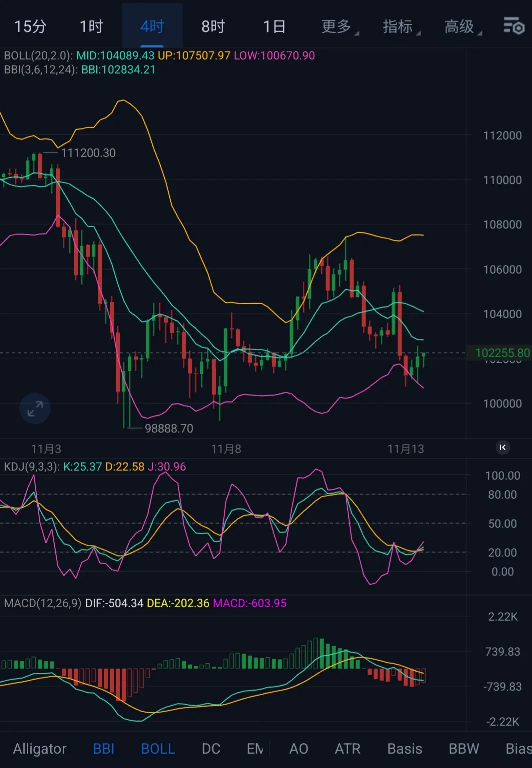Enable the EM indicator
The height and width of the screenshot is (768, 532).
(255, 748)
